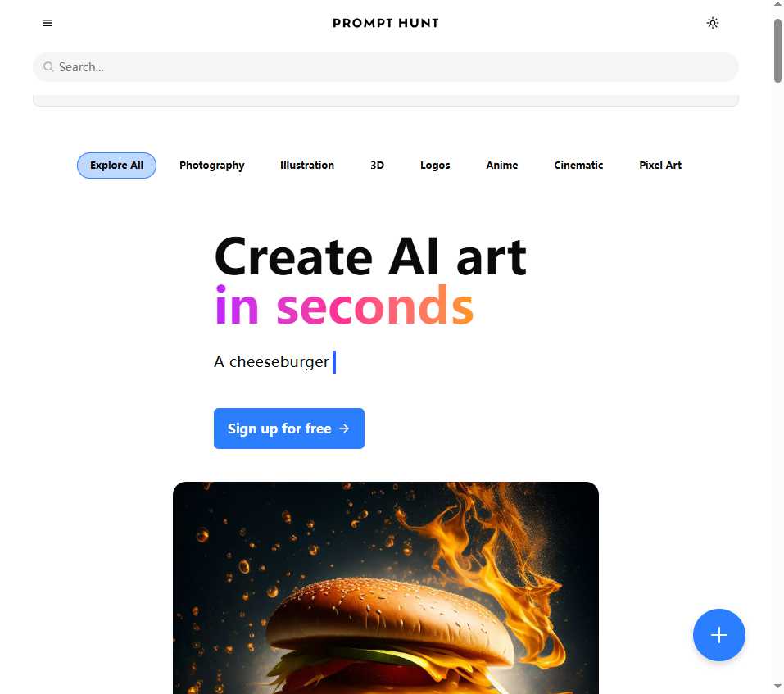Image resolution: width=784 pixels, height=694 pixels.
Task: Switch to the Photography category
Action: click(212, 166)
